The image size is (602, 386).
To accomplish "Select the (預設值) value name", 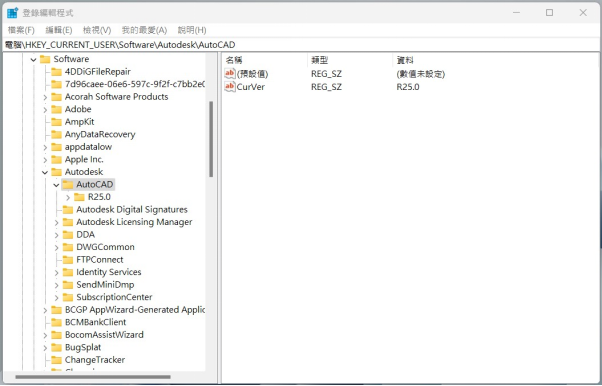I will (252, 74).
